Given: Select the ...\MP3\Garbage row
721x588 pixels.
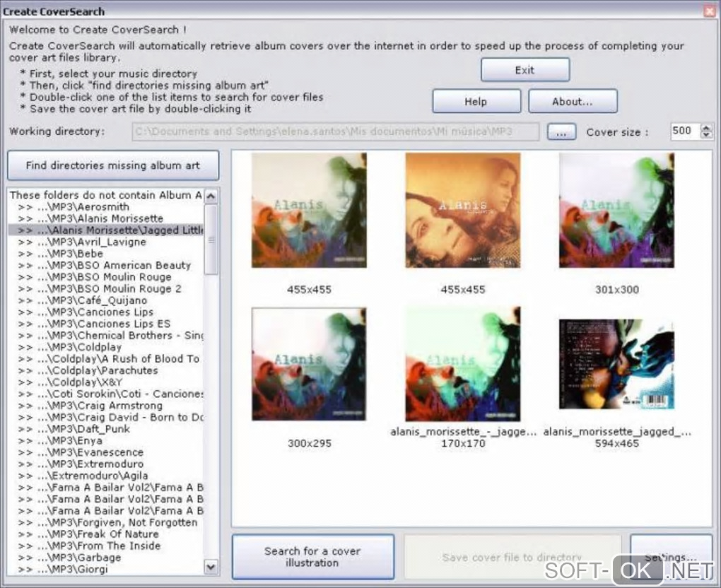Looking at the screenshot, I should click(106, 558).
